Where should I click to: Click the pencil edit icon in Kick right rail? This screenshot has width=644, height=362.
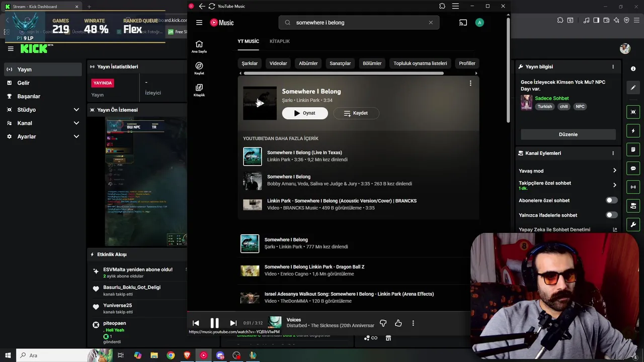pyautogui.click(x=633, y=87)
